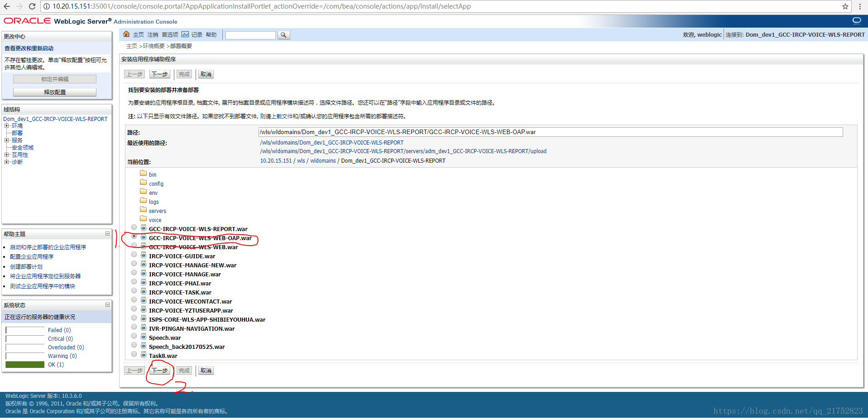Screen dimensions: 868x420
Task: Open the servers folder icon
Action: click(144, 210)
